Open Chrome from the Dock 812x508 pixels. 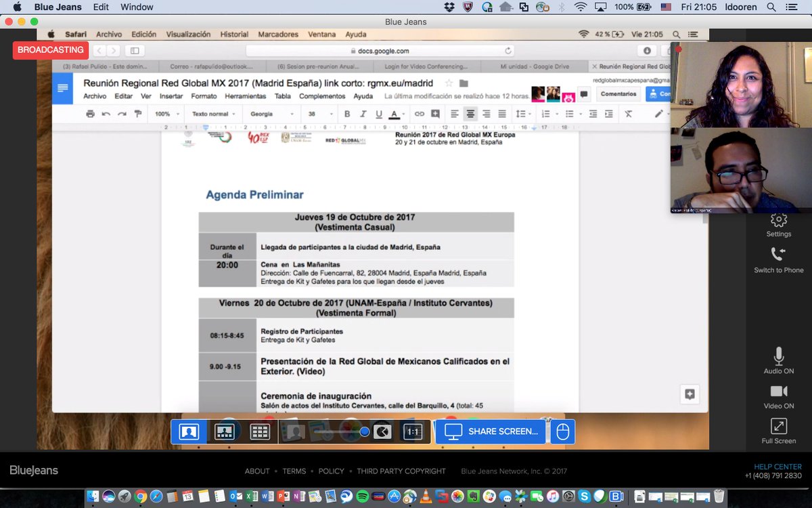click(x=140, y=496)
